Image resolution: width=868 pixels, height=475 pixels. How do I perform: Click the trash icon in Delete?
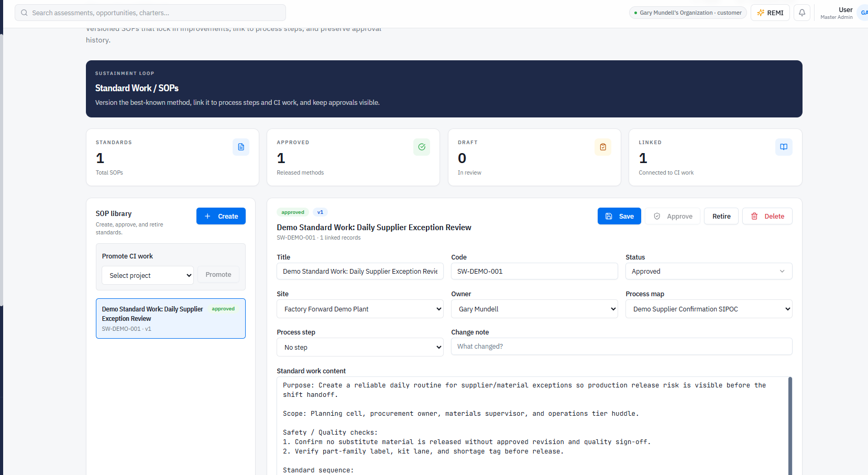pyautogui.click(x=754, y=216)
